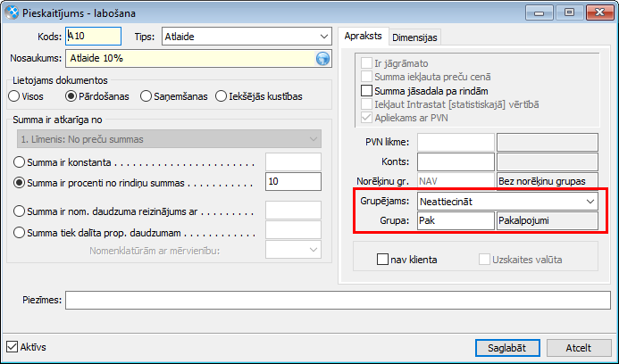Choose Summa ir konstanta option
The image size is (619, 364).
click(x=20, y=161)
